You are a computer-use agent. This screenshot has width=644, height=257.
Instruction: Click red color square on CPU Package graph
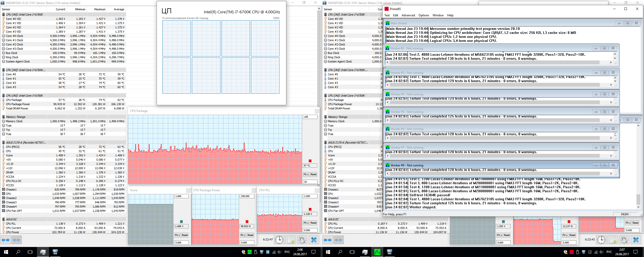click(310, 161)
